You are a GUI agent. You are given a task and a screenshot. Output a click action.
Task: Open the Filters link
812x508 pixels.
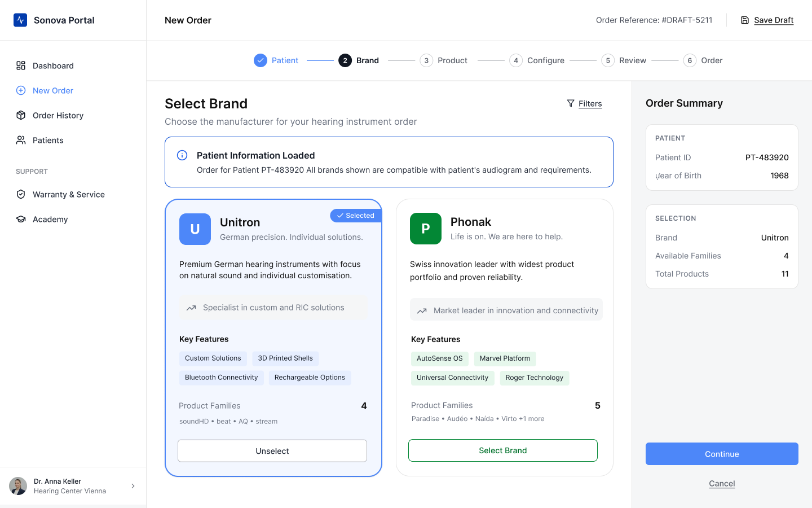pyautogui.click(x=590, y=103)
